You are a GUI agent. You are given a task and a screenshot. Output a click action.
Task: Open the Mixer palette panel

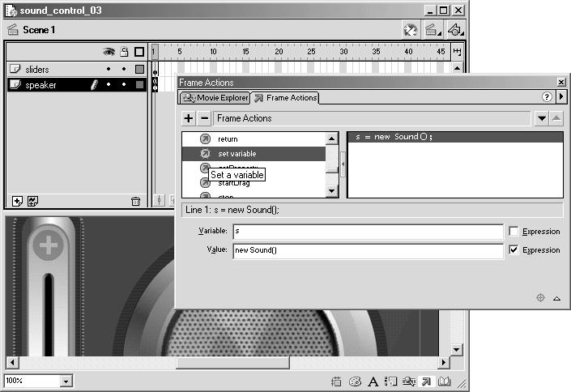(x=355, y=381)
